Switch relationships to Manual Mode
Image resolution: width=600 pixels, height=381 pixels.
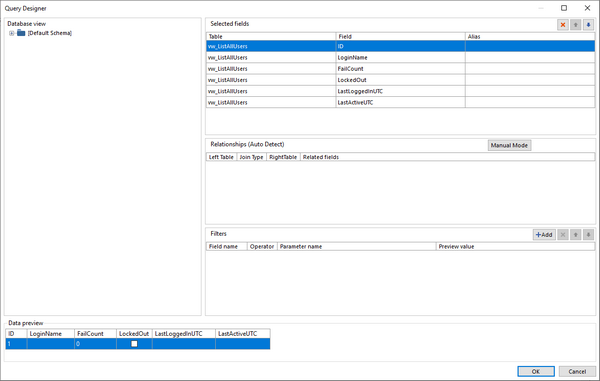pos(509,145)
